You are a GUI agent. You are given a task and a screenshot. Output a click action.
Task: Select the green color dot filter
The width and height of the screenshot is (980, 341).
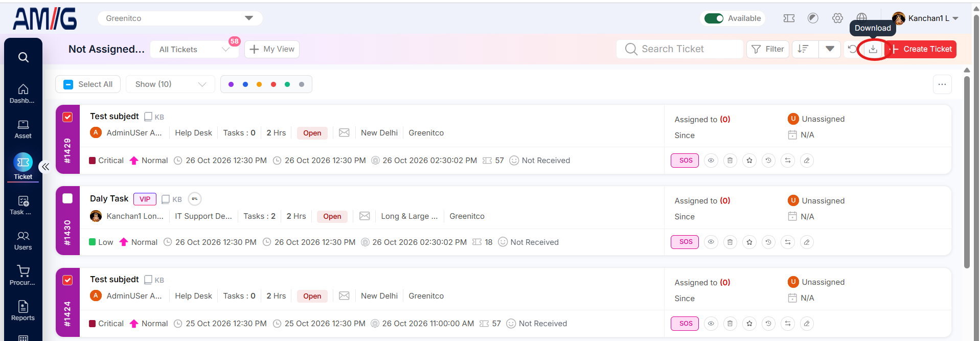(x=287, y=84)
